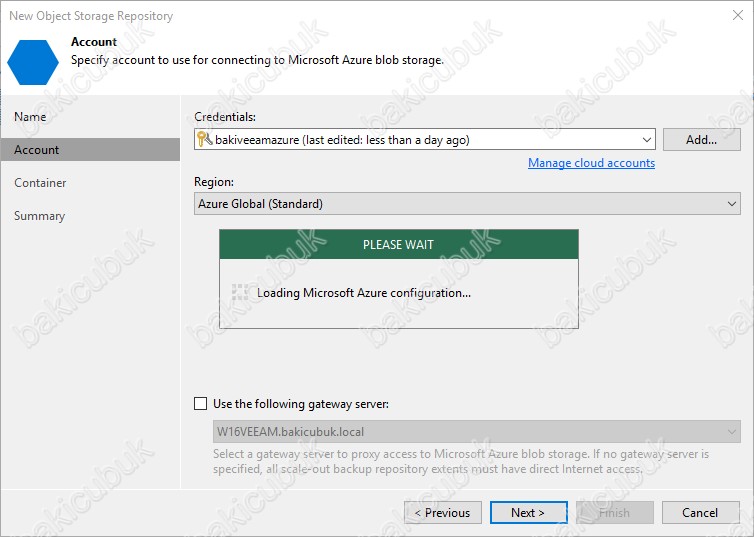Open the Credentials dropdown arrow
Viewport: 754px width, 537px height.
[x=646, y=140]
